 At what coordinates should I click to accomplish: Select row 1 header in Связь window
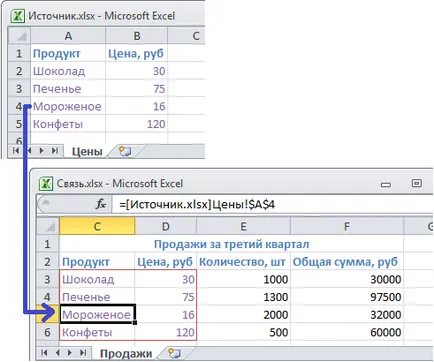48,244
